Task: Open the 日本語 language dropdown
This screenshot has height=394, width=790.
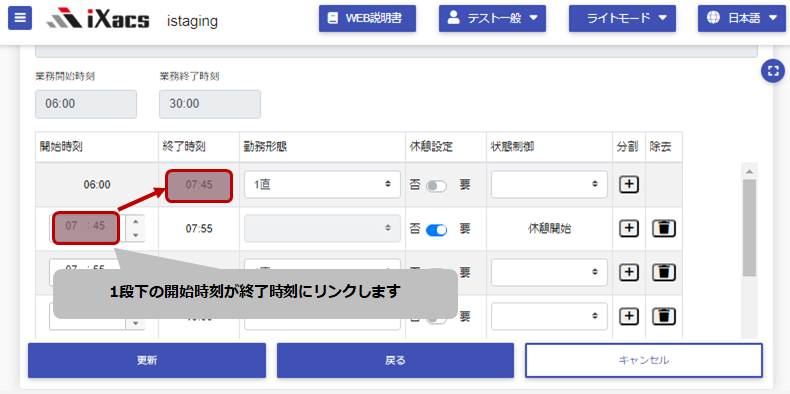Action: [742, 19]
